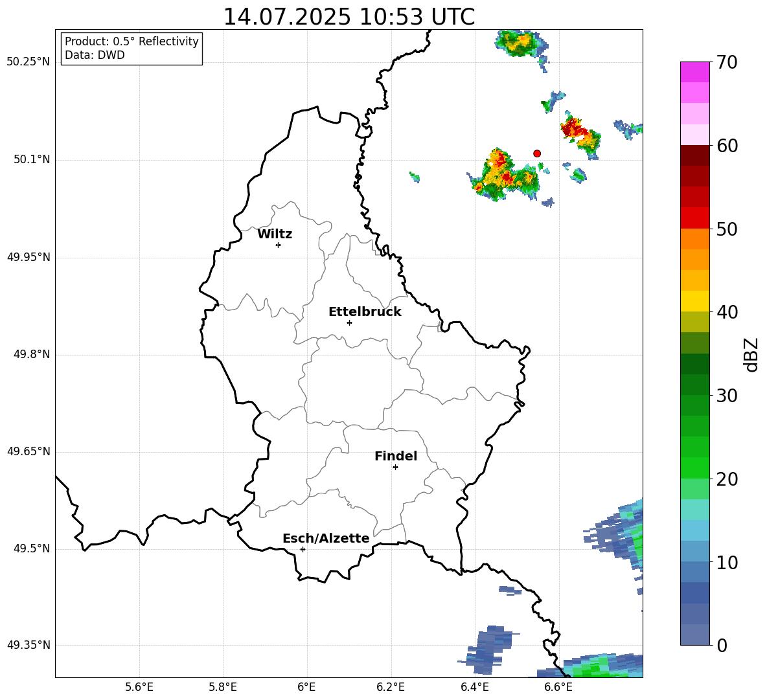The image size is (767, 700).
Task: Click the dBZ colorbar label
Action: click(751, 354)
